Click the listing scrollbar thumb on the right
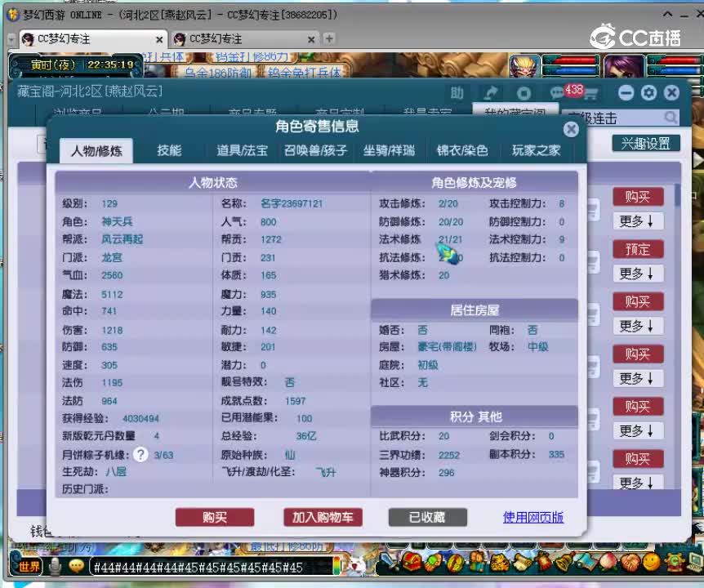This screenshot has height=588, width=704. point(677,195)
